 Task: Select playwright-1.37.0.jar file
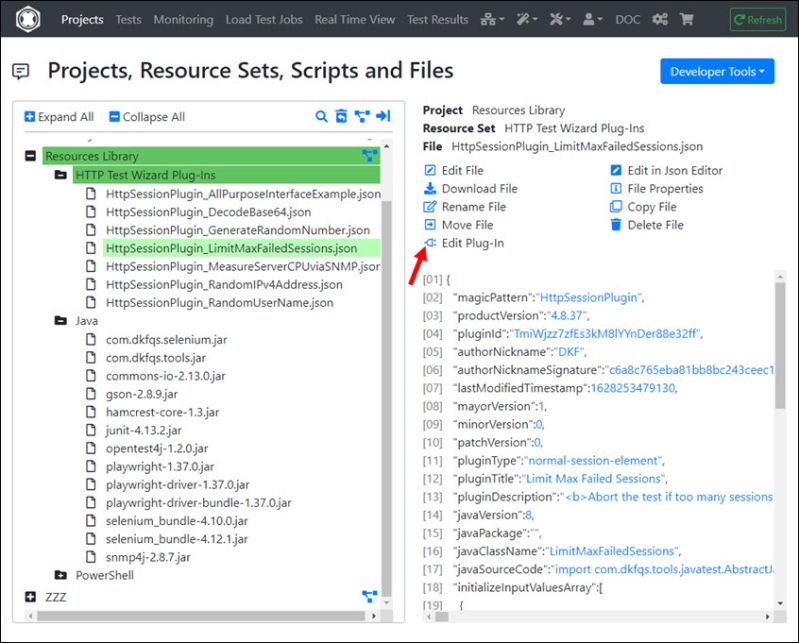point(160,467)
